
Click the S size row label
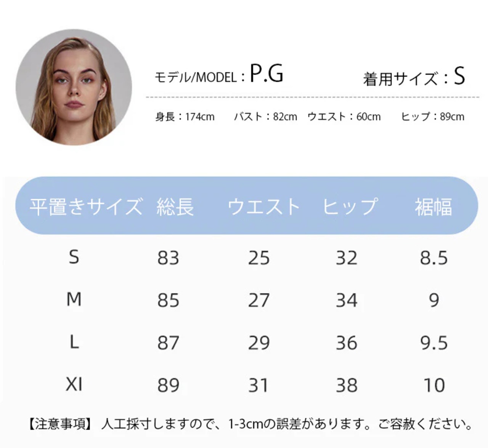(74, 257)
